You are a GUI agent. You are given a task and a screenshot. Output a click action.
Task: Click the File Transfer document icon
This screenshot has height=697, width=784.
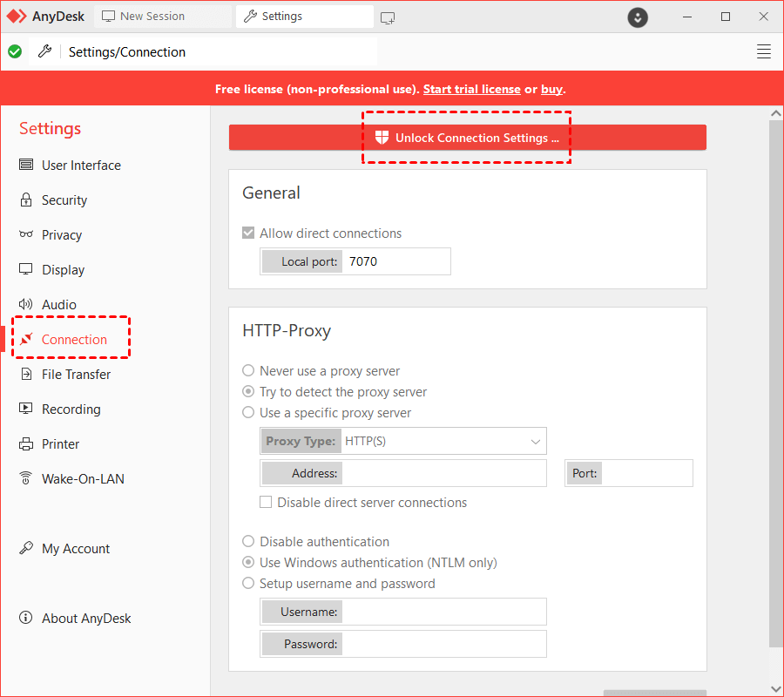click(26, 374)
